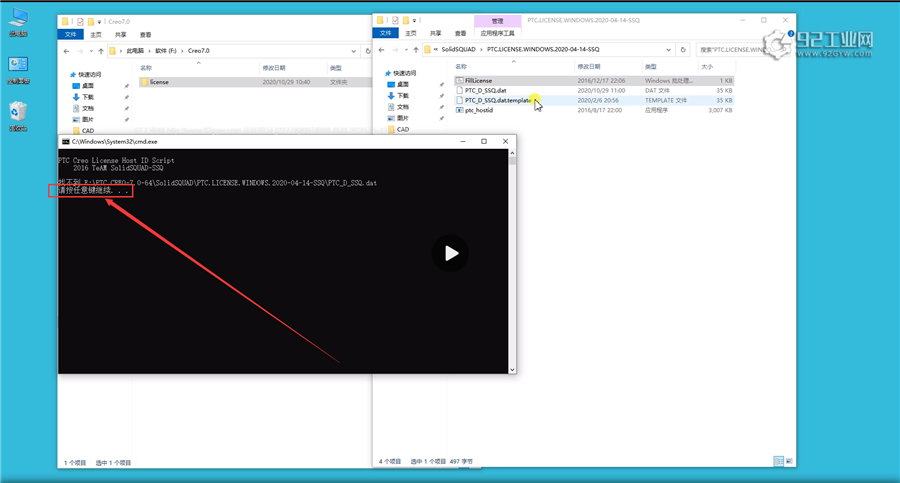Go back in the Creo7.0 Explorer window
The width and height of the screenshot is (900, 483).
tap(67, 51)
